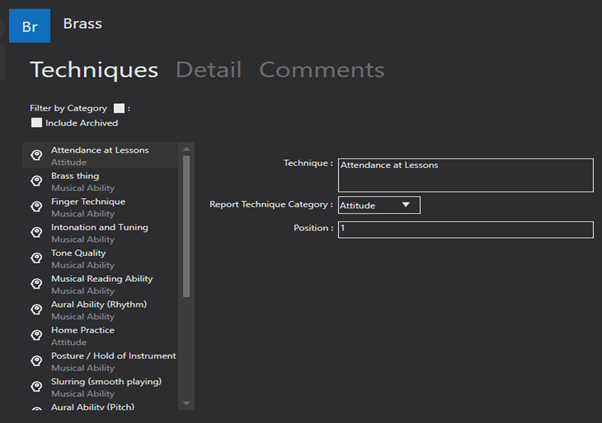602x423 pixels.
Task: Select the Posture / Hold of Instrument technique
Action: [100, 361]
